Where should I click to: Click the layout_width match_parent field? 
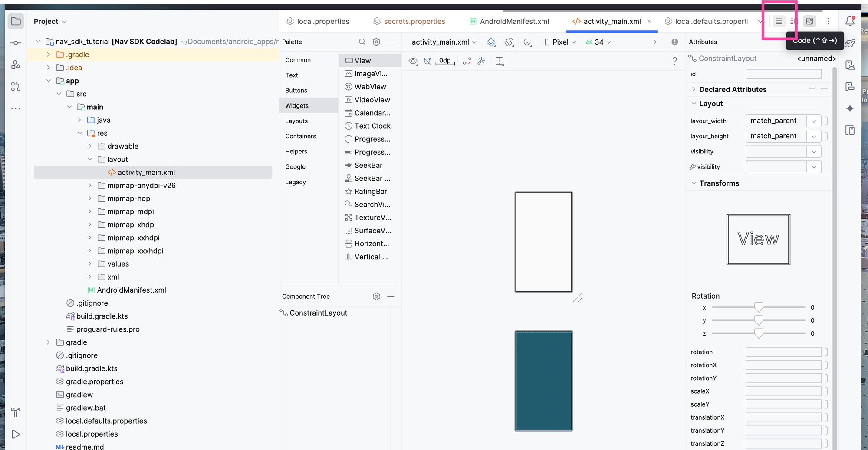click(x=777, y=121)
